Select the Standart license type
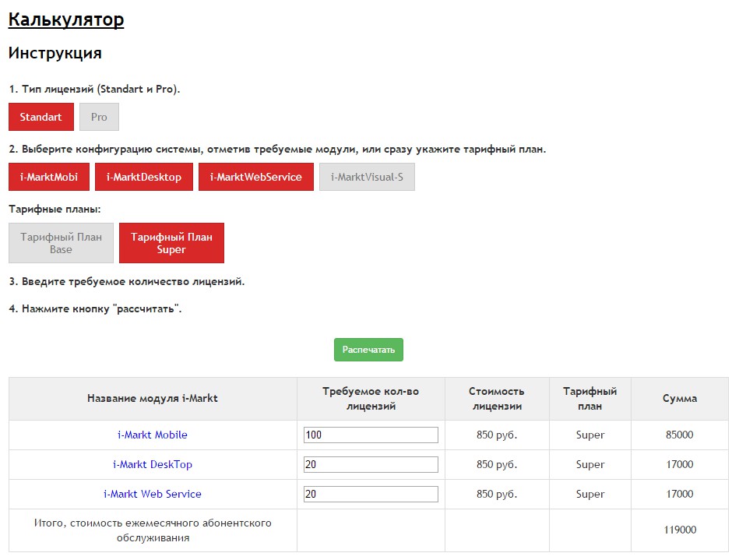The width and height of the screenshot is (739, 560). [x=41, y=117]
